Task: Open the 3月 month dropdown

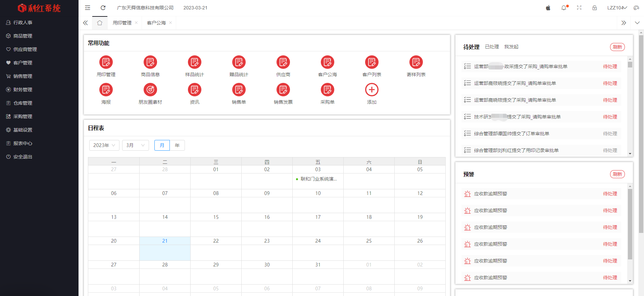Action: pos(135,145)
